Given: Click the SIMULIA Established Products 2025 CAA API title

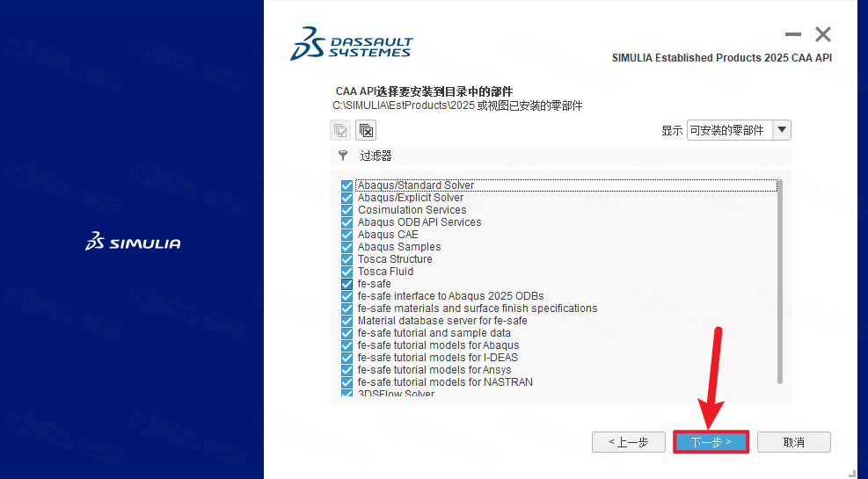Looking at the screenshot, I should point(722,57).
